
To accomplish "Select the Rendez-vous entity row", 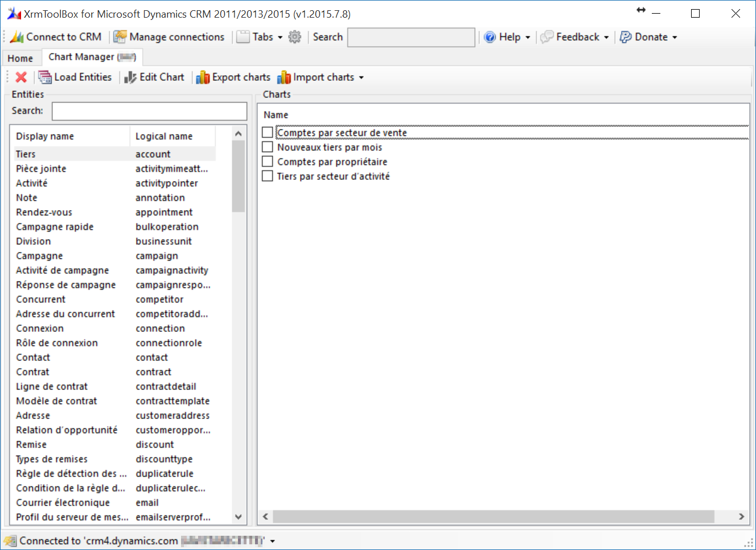I will (x=114, y=212).
